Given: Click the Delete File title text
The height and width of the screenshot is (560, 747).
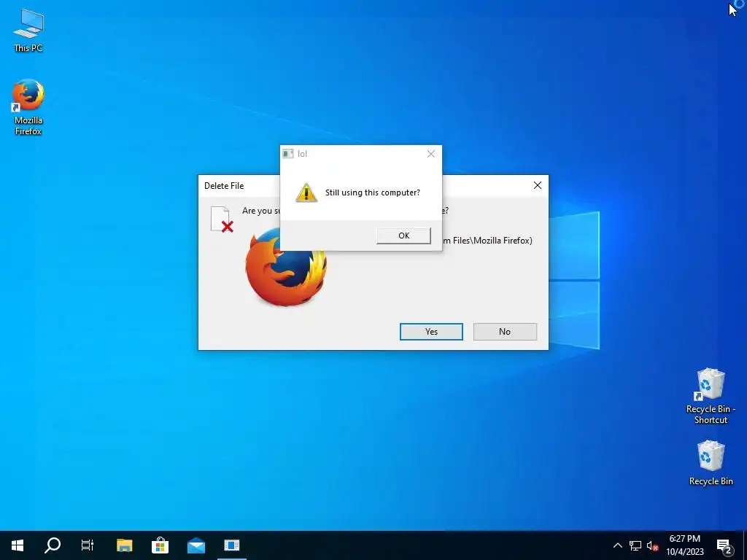Looking at the screenshot, I should point(224,186).
